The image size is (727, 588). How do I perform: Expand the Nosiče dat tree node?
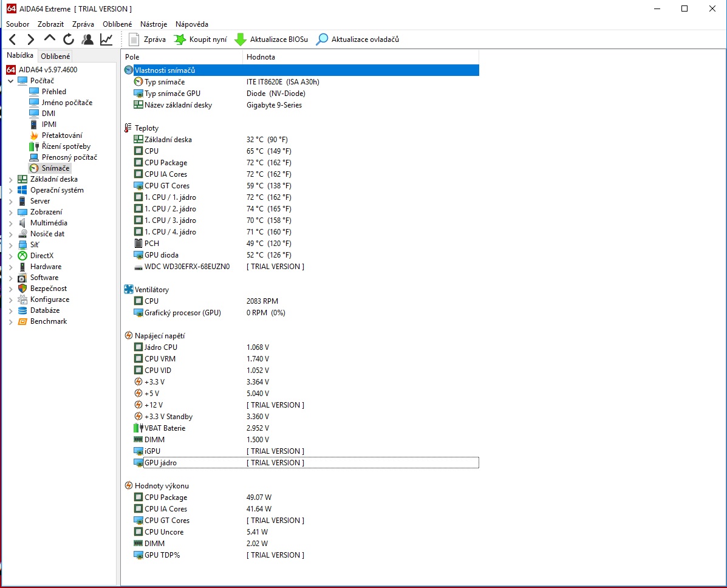pos(11,234)
